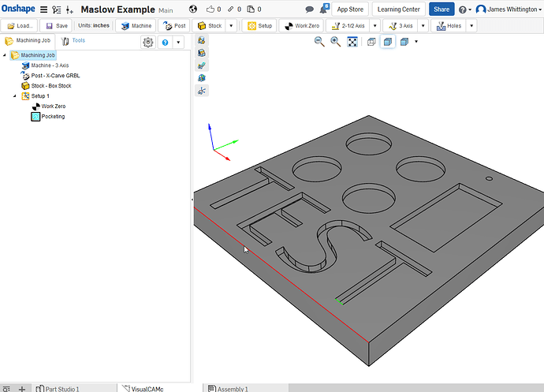Open the App Store
The height and width of the screenshot is (392, 544).
[350, 9]
